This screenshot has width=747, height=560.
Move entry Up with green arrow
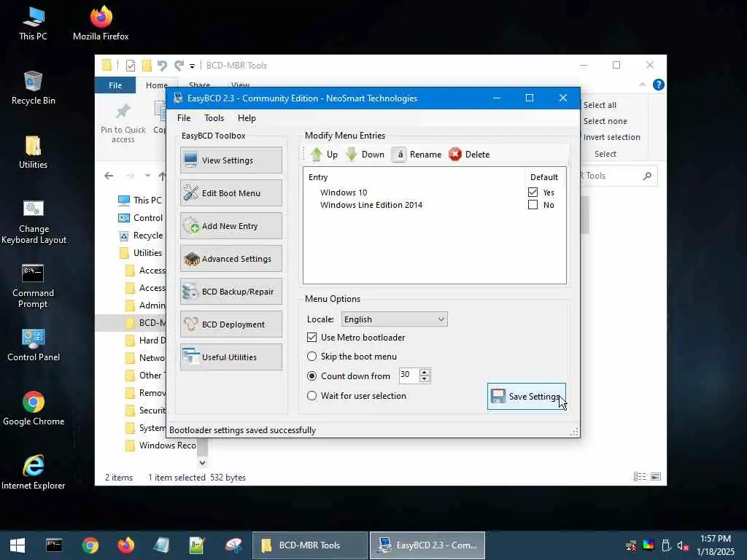click(x=324, y=155)
